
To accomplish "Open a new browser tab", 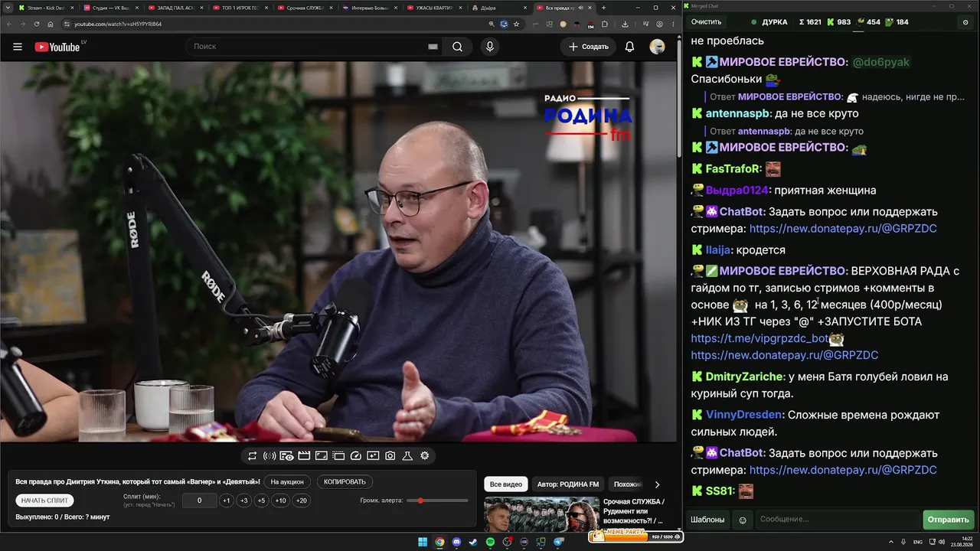I will coord(604,8).
